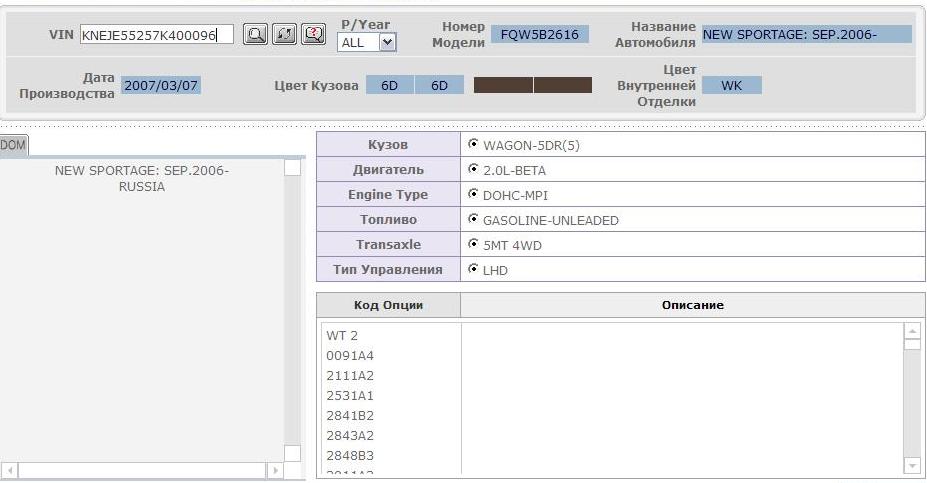This screenshot has height=483, width=927.
Task: Select the 5MT 4WD transaxle radio
Action: (473, 244)
